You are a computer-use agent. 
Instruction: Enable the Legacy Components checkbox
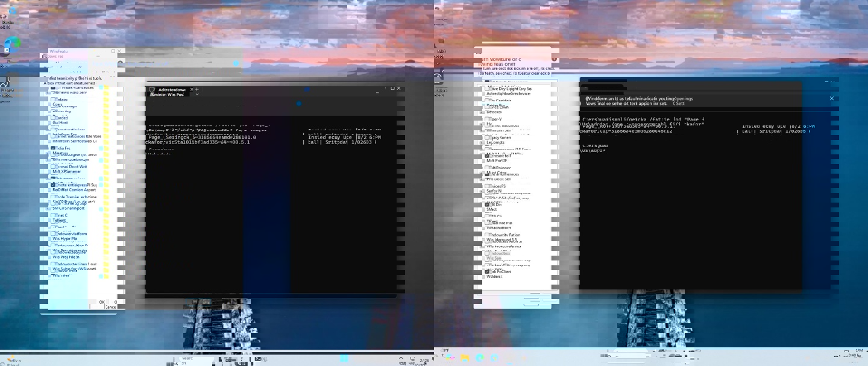click(x=487, y=137)
